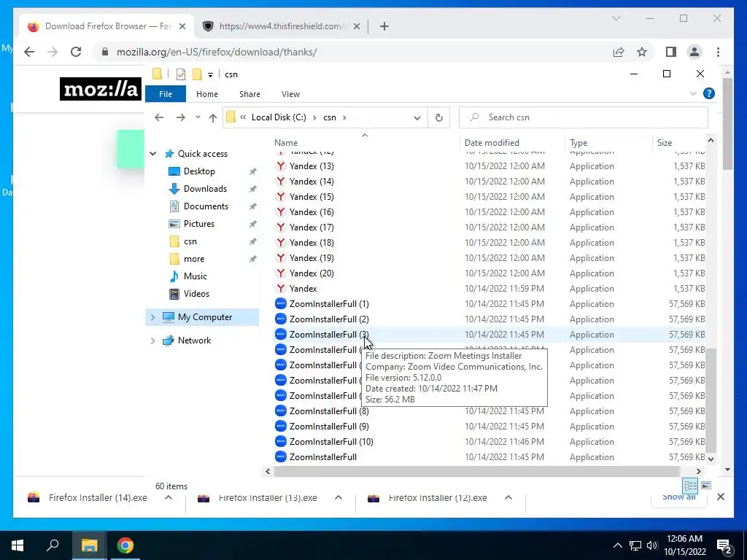Screen dimensions: 747x560
Task: Click the Chrome address bar URL
Action: (217, 52)
